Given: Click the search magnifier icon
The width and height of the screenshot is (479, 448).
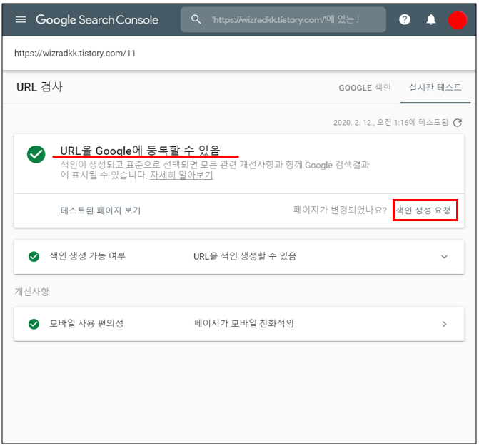Looking at the screenshot, I should point(196,19).
